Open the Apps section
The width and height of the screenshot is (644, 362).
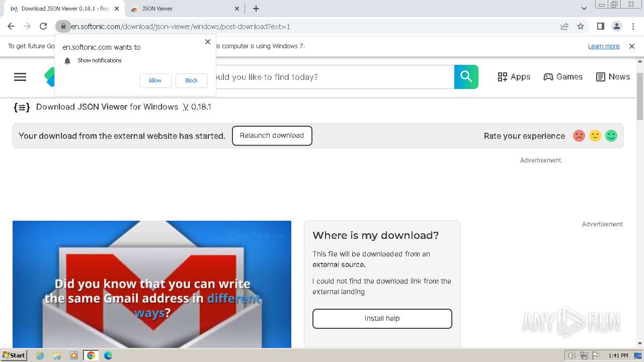pyautogui.click(x=514, y=77)
